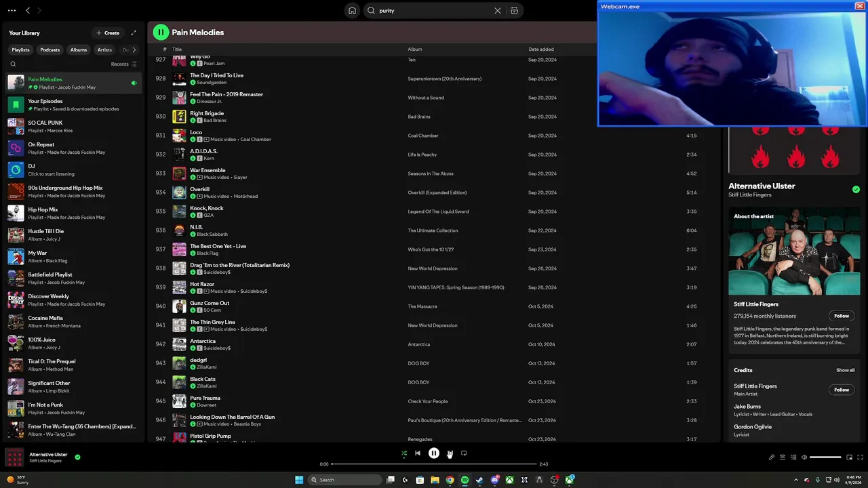Pause the Pain Melodies playlist header button

coord(161,32)
